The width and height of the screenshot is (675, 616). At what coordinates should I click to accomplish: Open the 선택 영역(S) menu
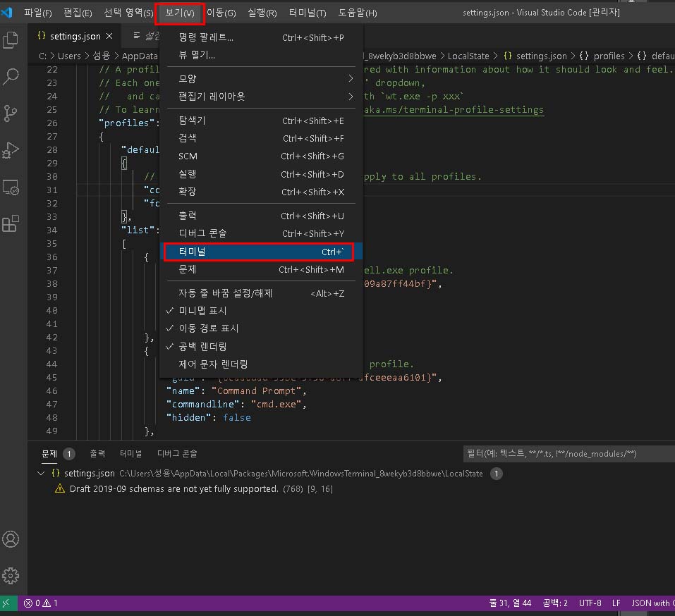[x=128, y=13]
